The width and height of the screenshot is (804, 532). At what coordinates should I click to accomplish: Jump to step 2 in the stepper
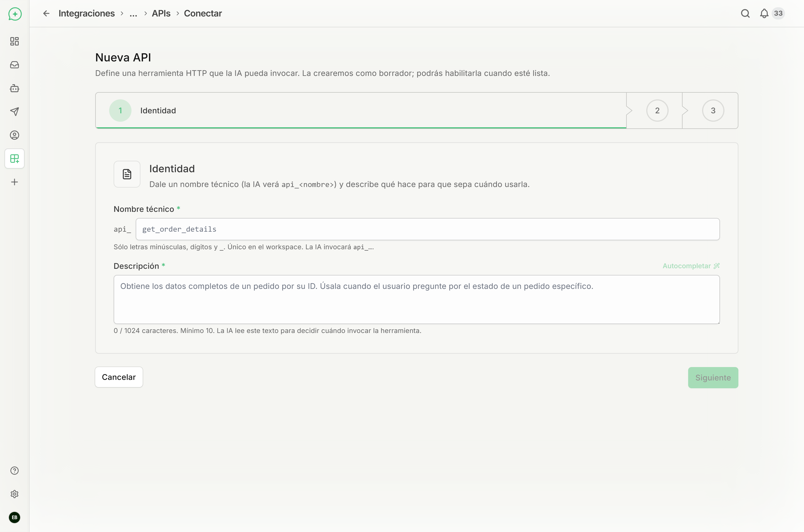point(657,111)
